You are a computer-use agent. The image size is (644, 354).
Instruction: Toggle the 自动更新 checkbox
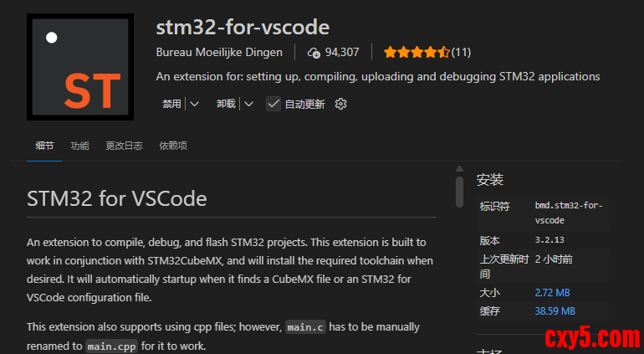point(273,104)
